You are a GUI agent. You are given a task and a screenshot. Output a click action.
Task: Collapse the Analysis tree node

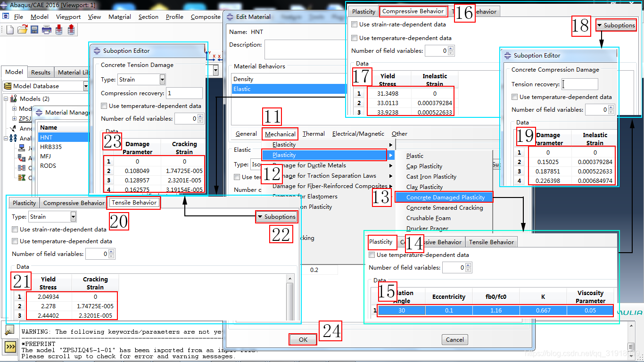point(6,139)
